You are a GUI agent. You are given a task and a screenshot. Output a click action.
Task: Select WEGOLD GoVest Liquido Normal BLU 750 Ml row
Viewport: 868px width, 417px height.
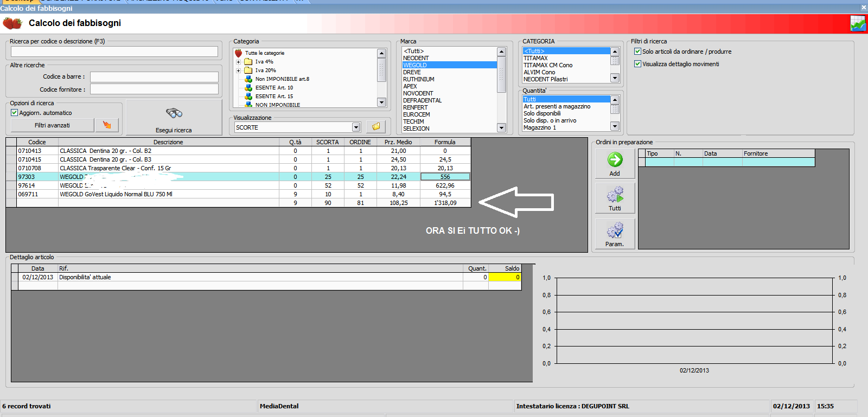[238, 194]
